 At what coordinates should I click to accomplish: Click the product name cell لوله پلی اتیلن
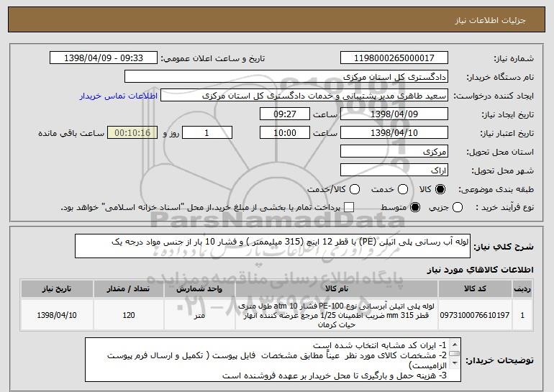click(337, 315)
